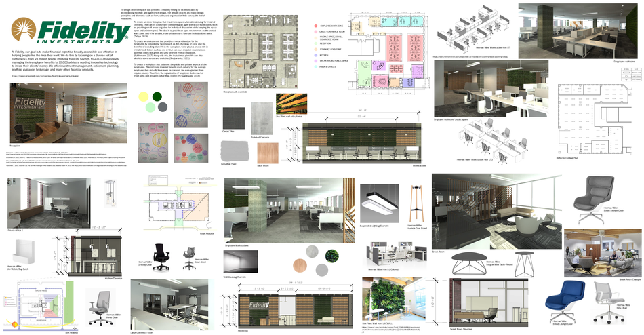The image size is (644, 335).
Task: Open the bubble diagram with red and blue circles
Action: (x=190, y=148)
